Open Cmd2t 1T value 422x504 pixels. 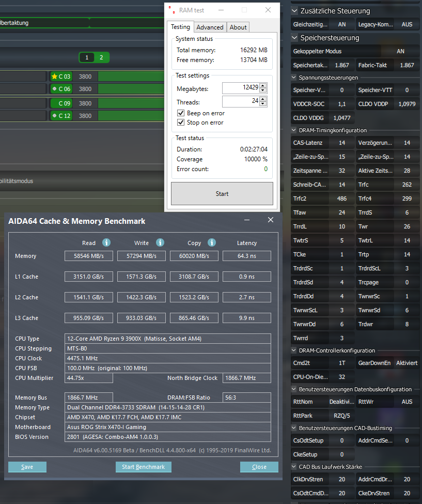(342, 363)
